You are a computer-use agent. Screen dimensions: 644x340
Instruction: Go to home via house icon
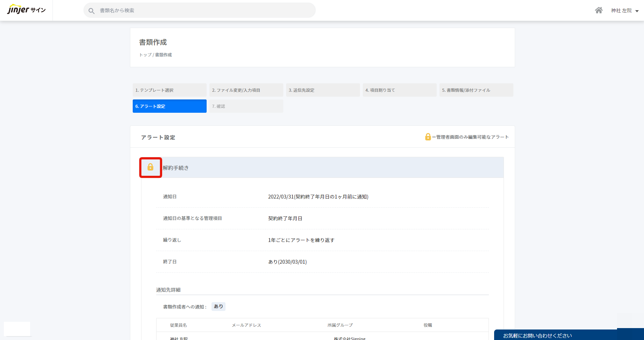pyautogui.click(x=598, y=11)
